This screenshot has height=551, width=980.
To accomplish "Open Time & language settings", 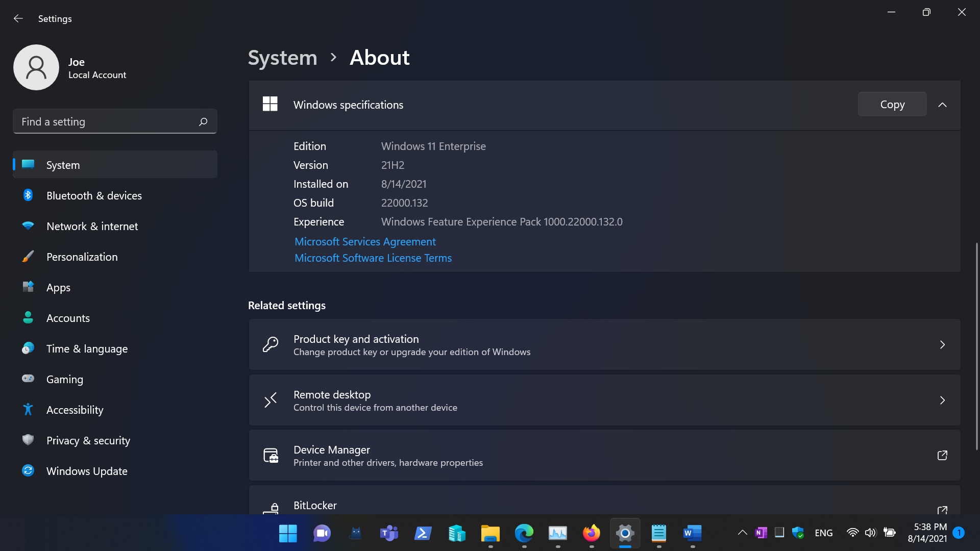I will [87, 348].
